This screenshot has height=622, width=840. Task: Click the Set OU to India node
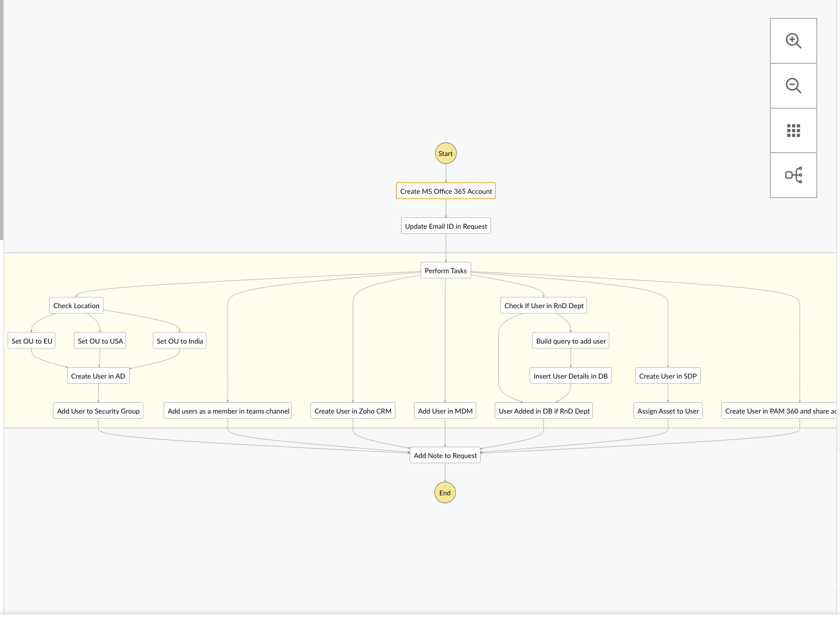pos(179,340)
